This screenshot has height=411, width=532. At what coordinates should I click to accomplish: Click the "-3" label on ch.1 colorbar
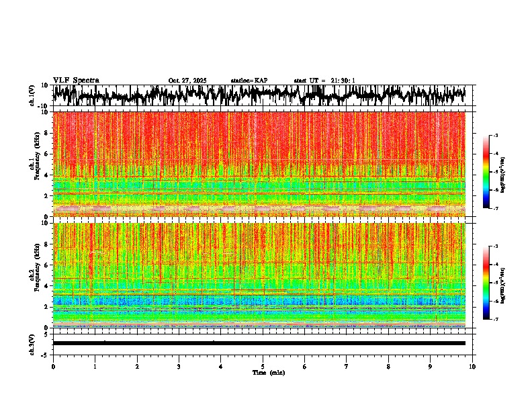point(496,135)
